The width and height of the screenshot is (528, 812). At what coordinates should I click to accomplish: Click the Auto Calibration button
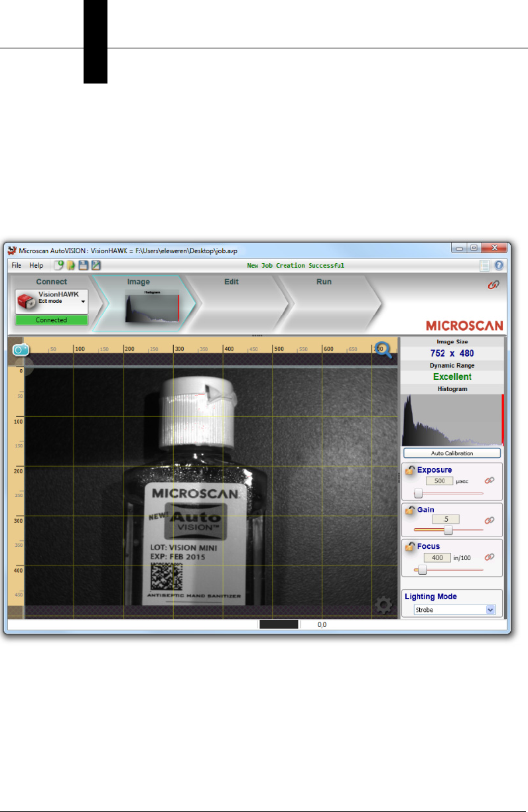(452, 453)
